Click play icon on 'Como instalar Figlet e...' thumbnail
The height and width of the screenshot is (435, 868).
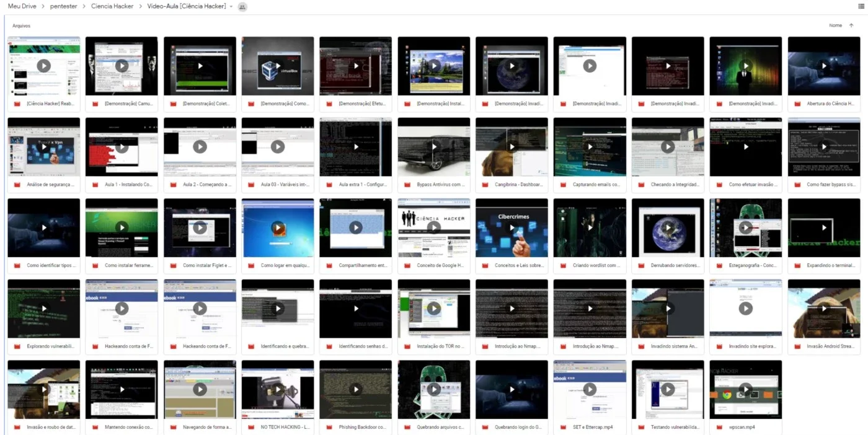click(200, 227)
